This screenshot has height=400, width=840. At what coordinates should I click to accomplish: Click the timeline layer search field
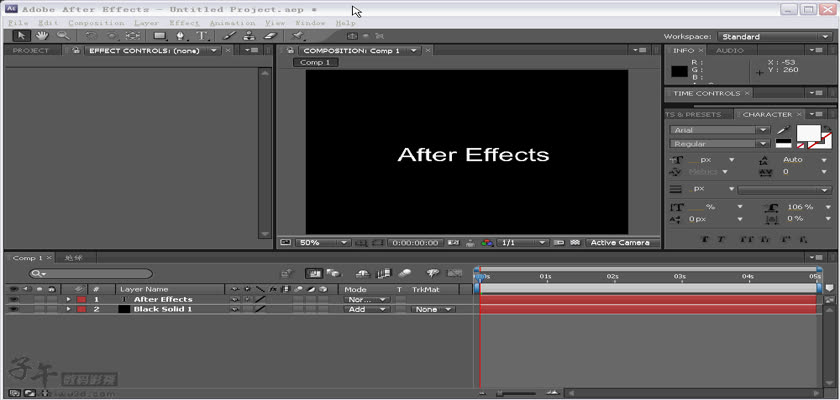91,274
